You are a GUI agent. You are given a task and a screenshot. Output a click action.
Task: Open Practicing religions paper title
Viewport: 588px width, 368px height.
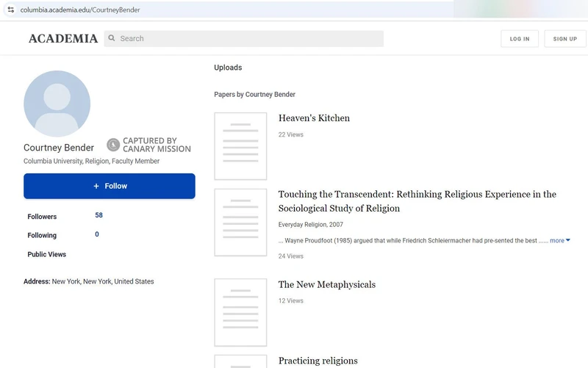point(318,361)
